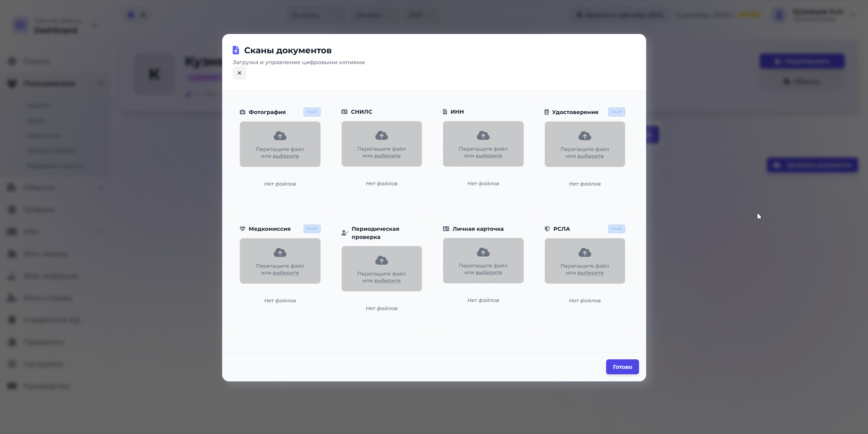This screenshot has width=868, height=434.
Task: Toggle Multi mode for Удостоверение
Action: point(616,112)
